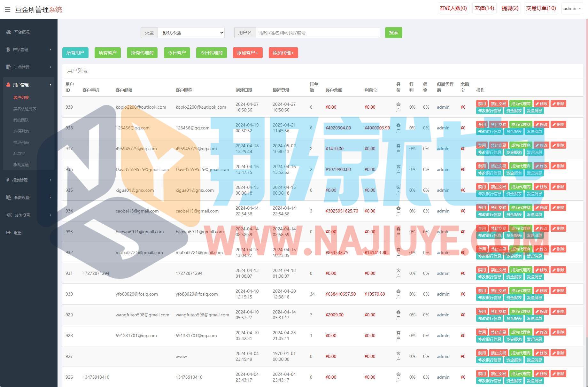Click the green 搜索 button

[393, 33]
